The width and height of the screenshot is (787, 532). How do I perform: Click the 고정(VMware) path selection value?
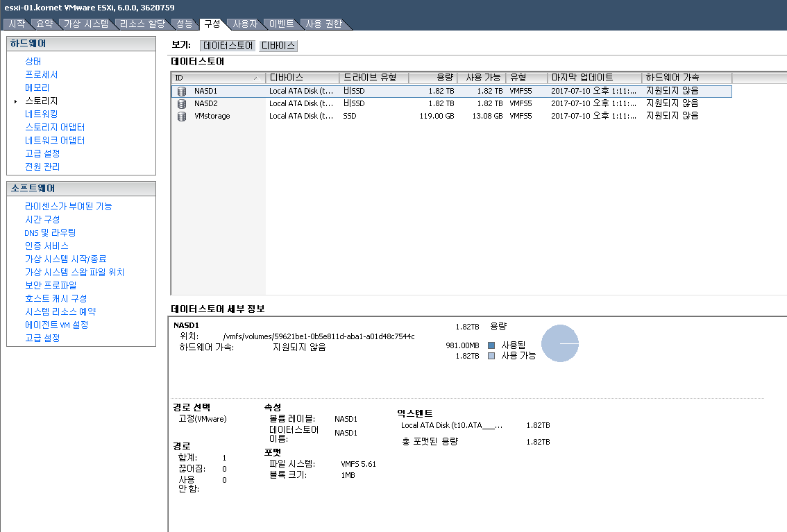[203, 419]
